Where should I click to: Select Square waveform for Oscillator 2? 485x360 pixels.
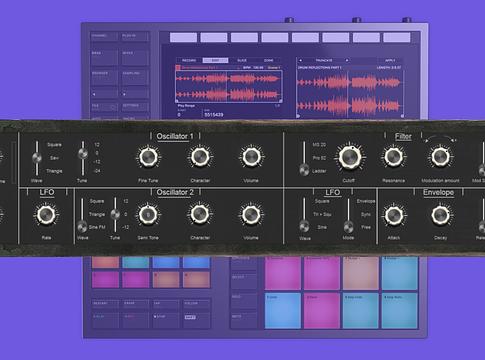[x=97, y=201]
